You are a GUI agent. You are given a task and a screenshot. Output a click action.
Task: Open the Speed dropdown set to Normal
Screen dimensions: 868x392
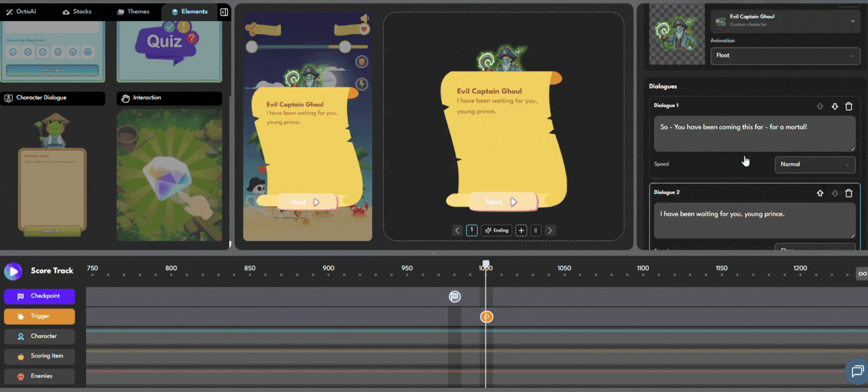tap(815, 164)
